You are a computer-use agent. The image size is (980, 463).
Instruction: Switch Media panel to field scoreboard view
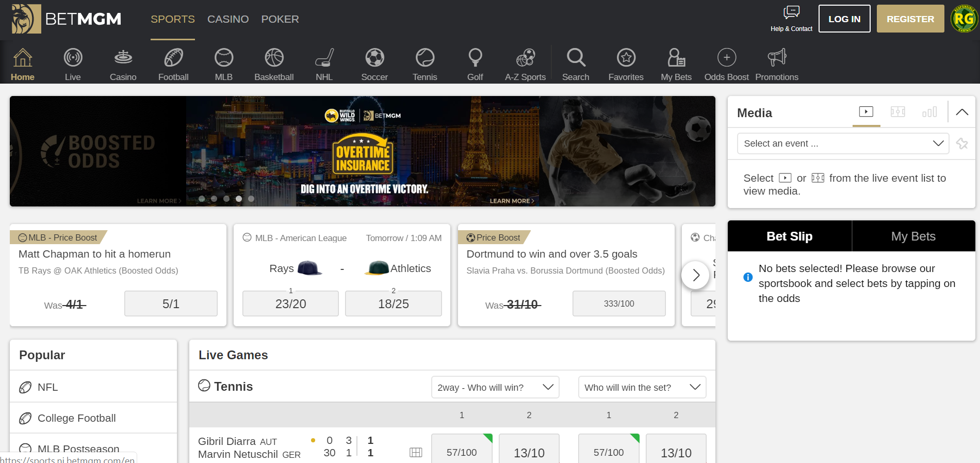[x=898, y=112]
